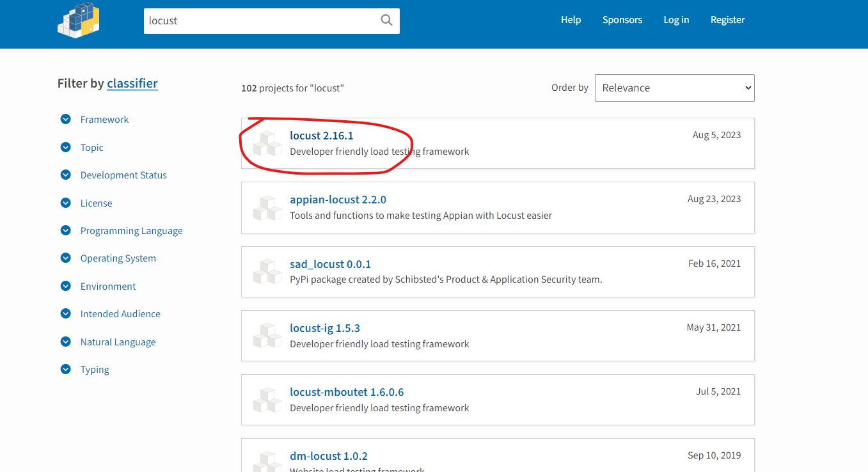Click the package cube icon for sad_locust
This screenshot has height=472, width=868.
pyautogui.click(x=267, y=272)
